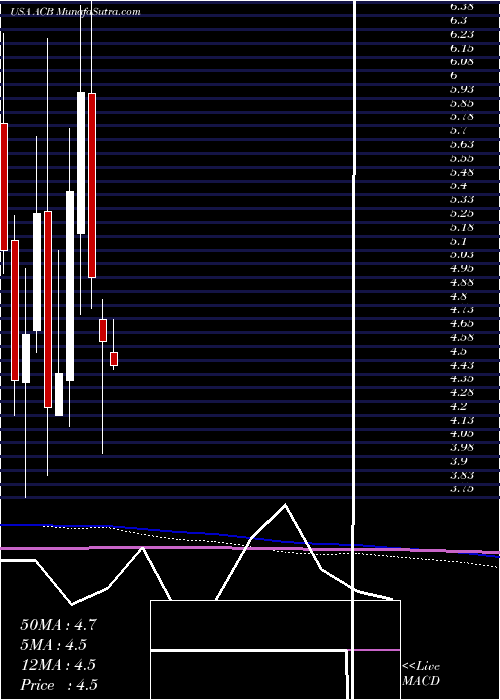Click the Price : 4.5 label
The width and height of the screenshot is (500, 700).
coord(59,685)
